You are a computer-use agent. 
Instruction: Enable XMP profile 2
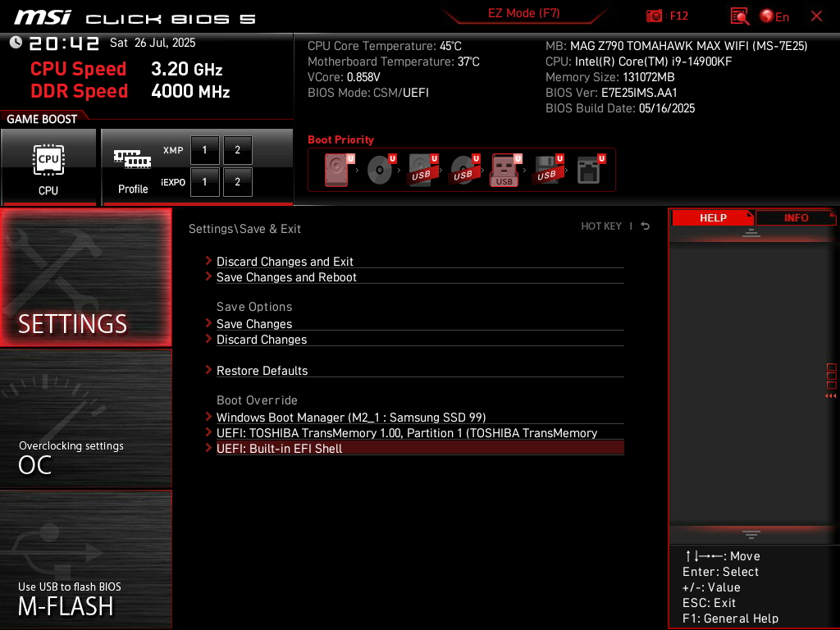point(238,150)
